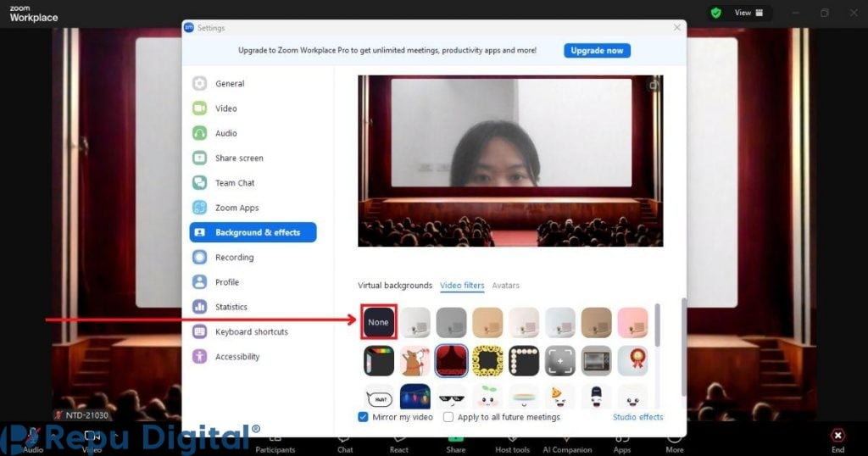
Task: Open Studio effects link
Action: coord(637,417)
